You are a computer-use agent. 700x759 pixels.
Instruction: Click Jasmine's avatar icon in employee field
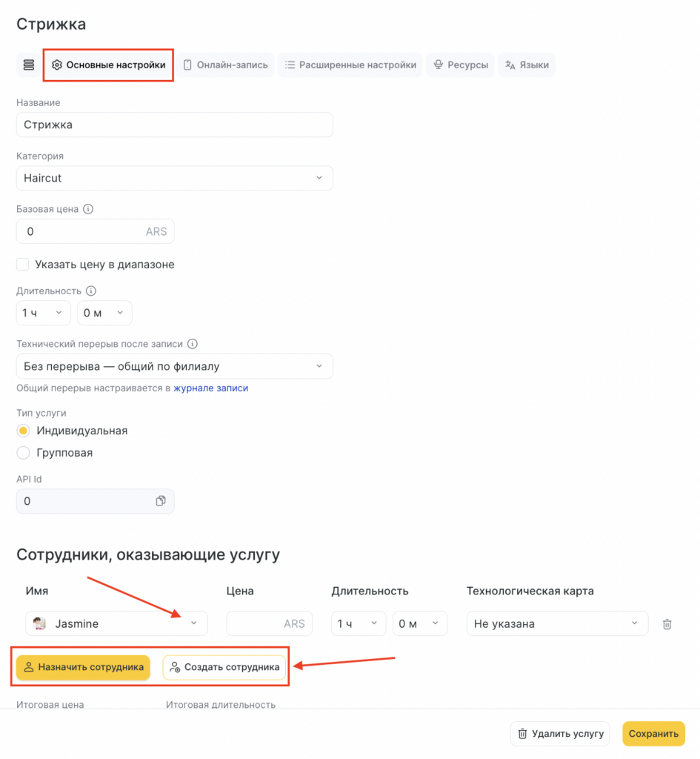coord(40,624)
